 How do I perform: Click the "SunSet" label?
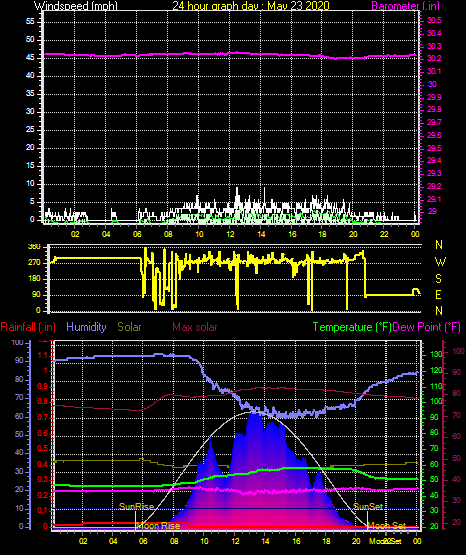[x=368, y=507]
